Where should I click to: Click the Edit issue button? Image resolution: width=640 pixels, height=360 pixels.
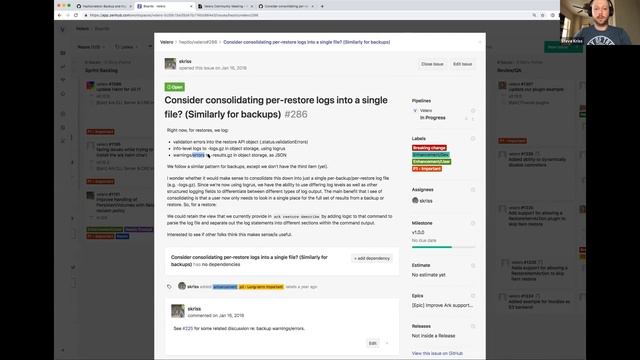[x=462, y=64]
